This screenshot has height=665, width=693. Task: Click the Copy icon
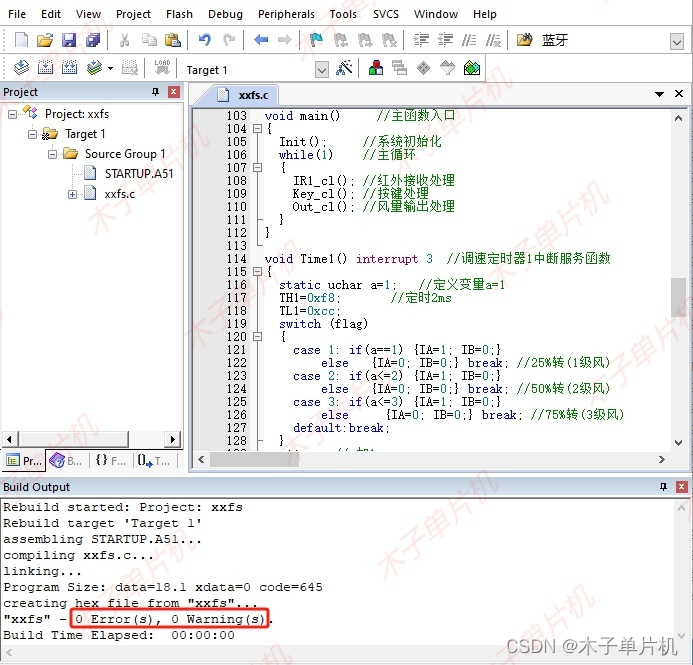click(x=149, y=40)
